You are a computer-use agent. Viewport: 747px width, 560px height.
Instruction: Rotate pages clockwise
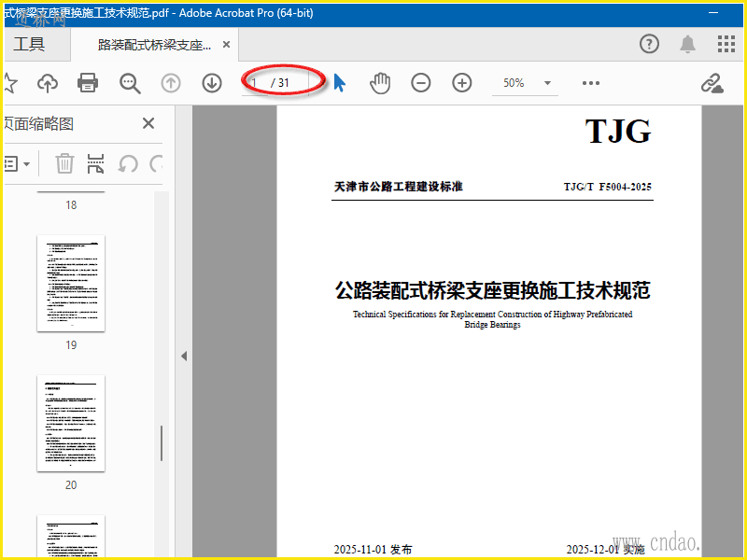point(156,163)
